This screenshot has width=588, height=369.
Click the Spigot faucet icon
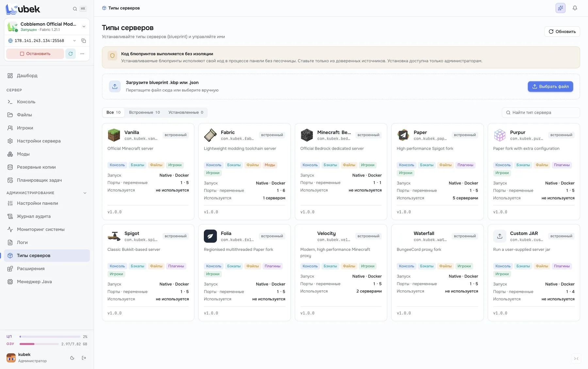pos(114,236)
